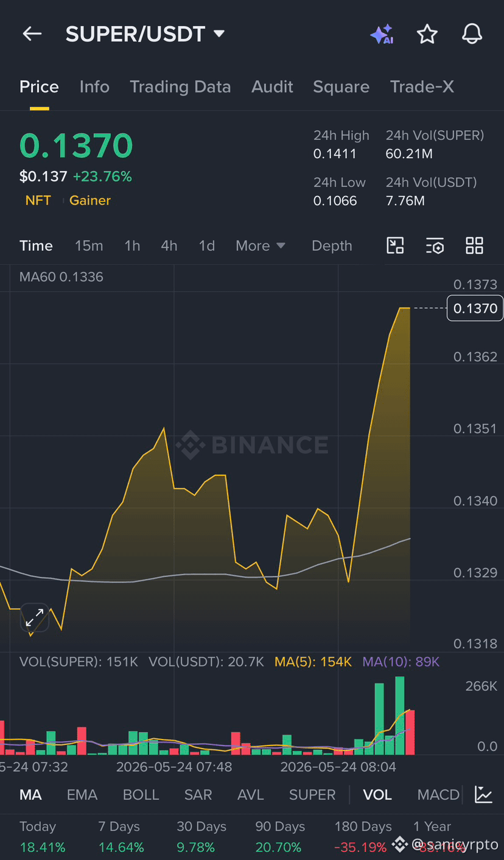The image size is (504, 860).
Task: Toggle the BOLL indicator
Action: [x=141, y=795]
